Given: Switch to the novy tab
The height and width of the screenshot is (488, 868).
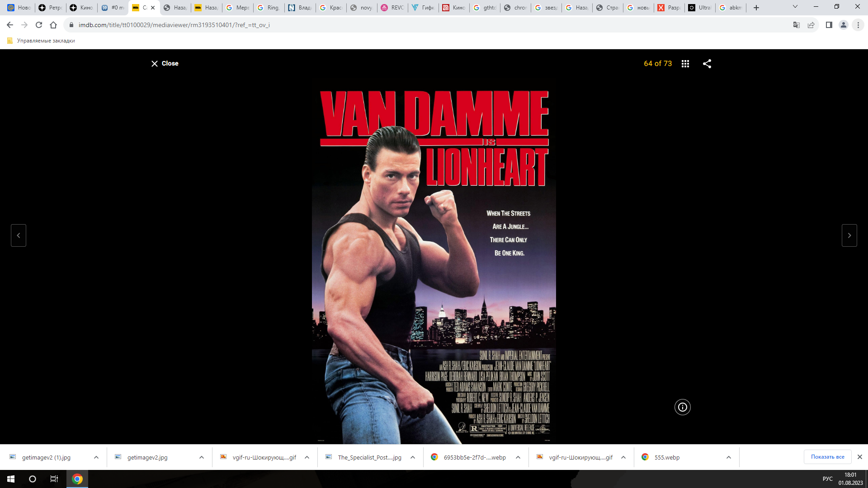Looking at the screenshot, I should pos(362,8).
